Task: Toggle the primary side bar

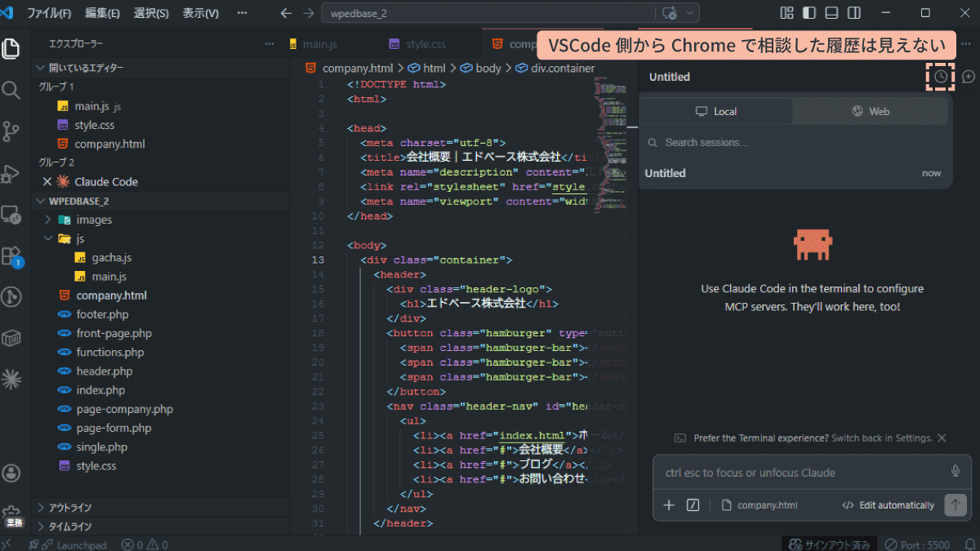Action: coord(809,13)
